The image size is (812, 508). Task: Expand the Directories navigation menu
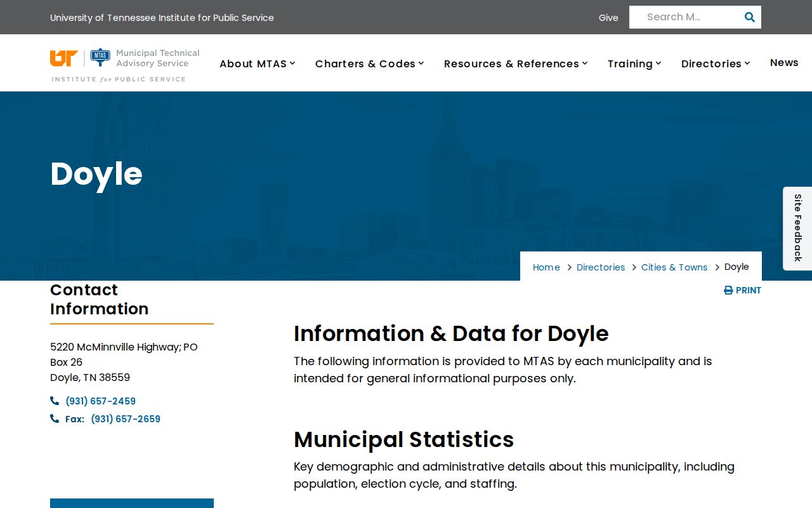click(716, 63)
